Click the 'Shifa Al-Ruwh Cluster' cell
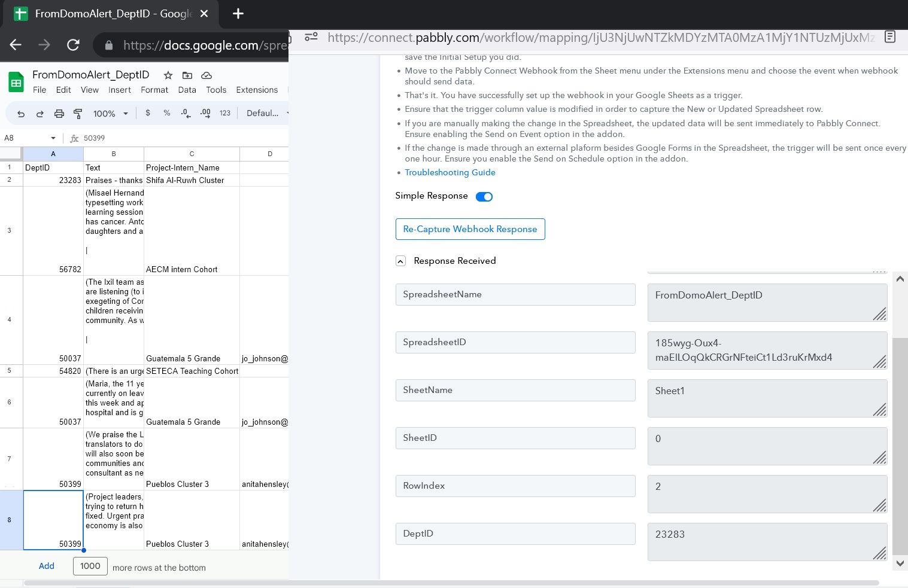 [x=192, y=180]
